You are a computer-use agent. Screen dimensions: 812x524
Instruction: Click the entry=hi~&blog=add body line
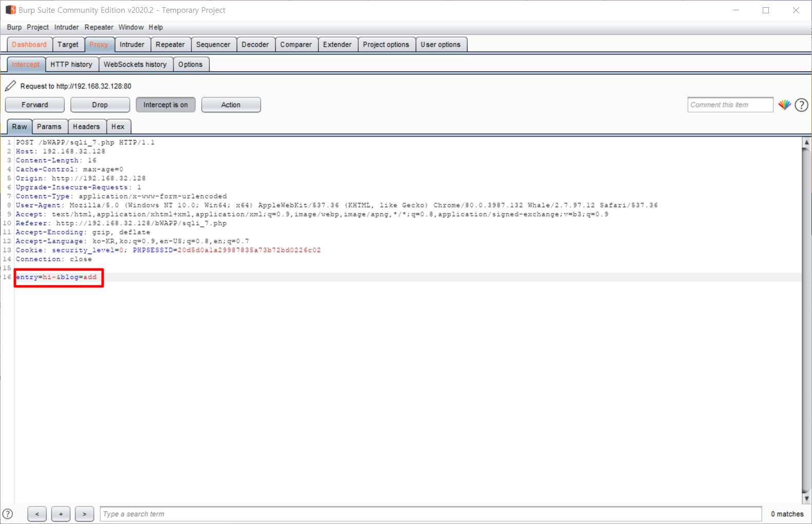click(56, 277)
